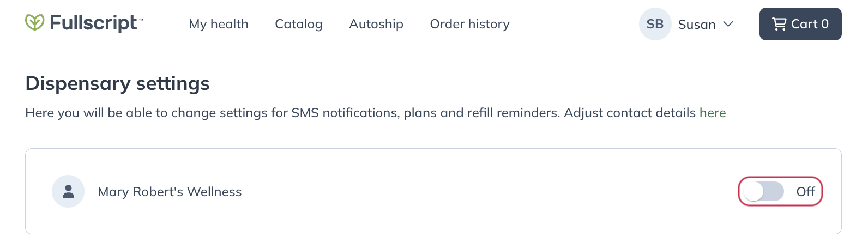
Task: Click the Off label next to the switch
Action: point(805,191)
